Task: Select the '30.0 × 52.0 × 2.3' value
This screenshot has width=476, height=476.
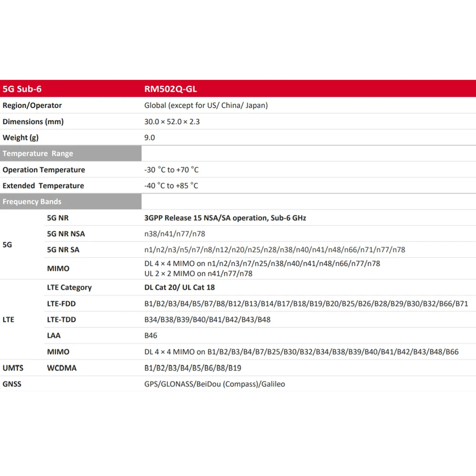Action: 172,122
